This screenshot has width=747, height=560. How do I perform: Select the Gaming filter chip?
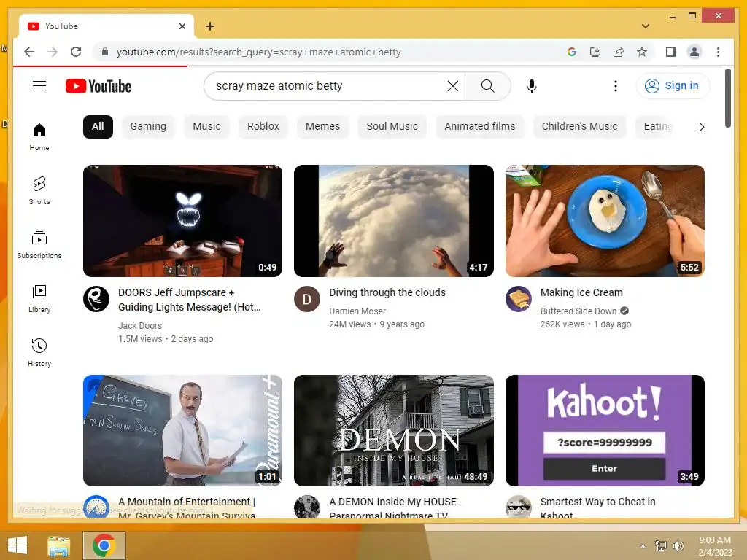point(148,127)
